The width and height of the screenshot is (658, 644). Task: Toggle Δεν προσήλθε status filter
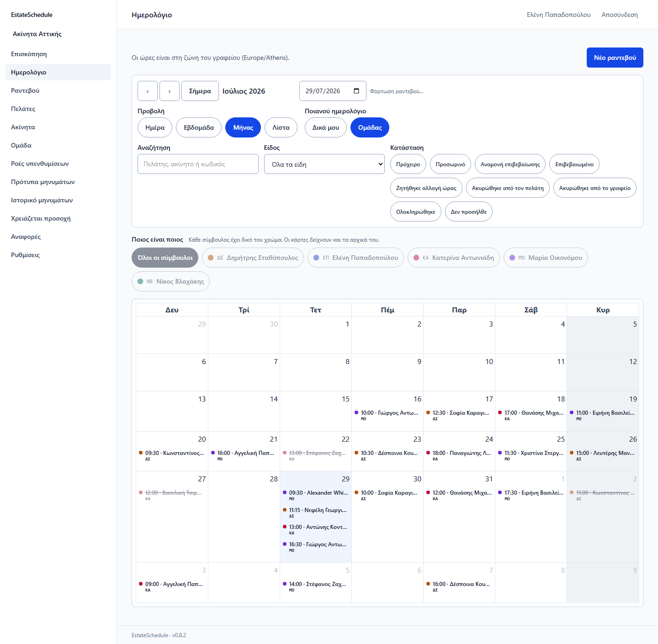pos(469,211)
